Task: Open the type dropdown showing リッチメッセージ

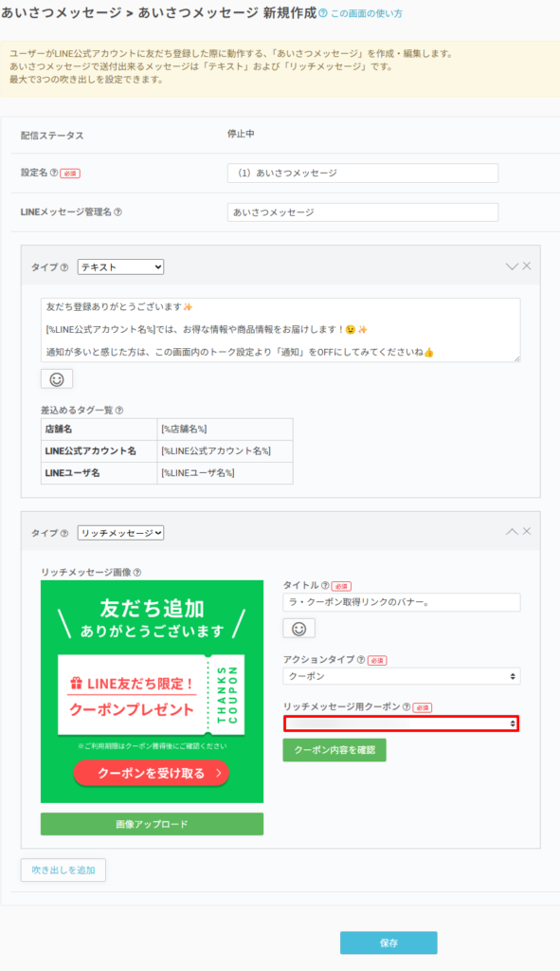Action: point(120,533)
